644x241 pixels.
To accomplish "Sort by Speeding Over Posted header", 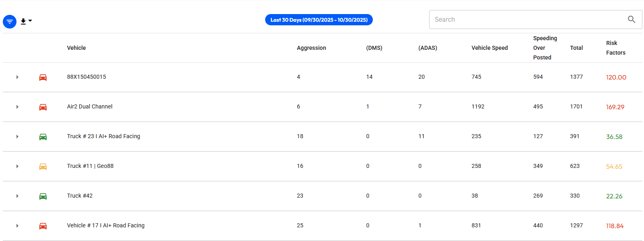I will (545, 48).
